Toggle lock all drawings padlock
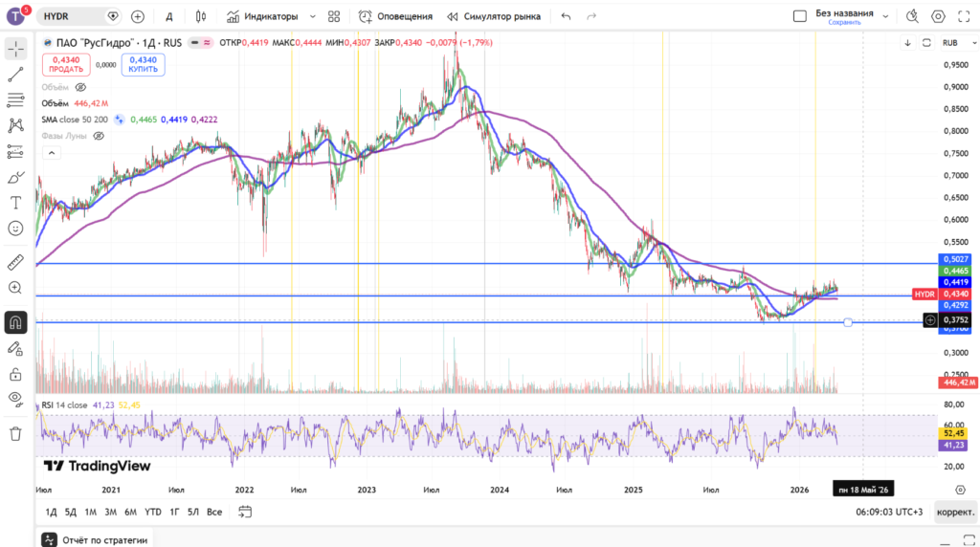This screenshot has height=547, width=980. pos(15,374)
